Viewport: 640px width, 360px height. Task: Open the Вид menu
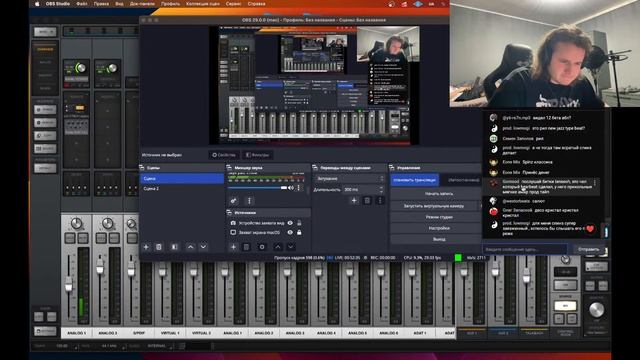point(119,4)
